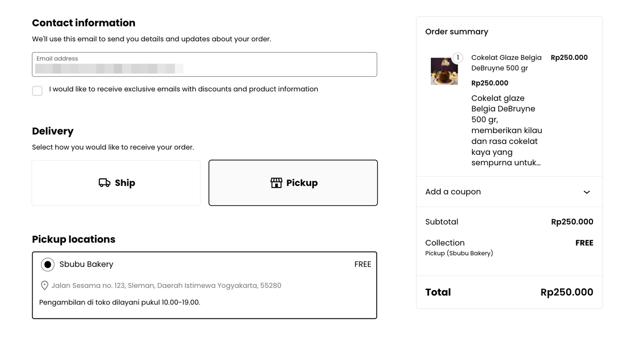Click the Subtotal row in the order summary
This screenshot has width=644, height=339.
pos(509,222)
